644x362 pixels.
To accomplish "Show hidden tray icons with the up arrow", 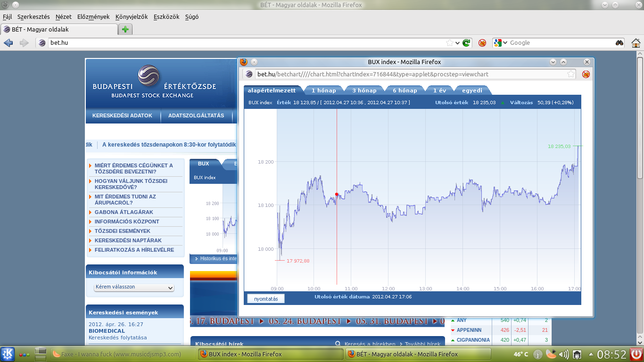I will pyautogui.click(x=591, y=354).
